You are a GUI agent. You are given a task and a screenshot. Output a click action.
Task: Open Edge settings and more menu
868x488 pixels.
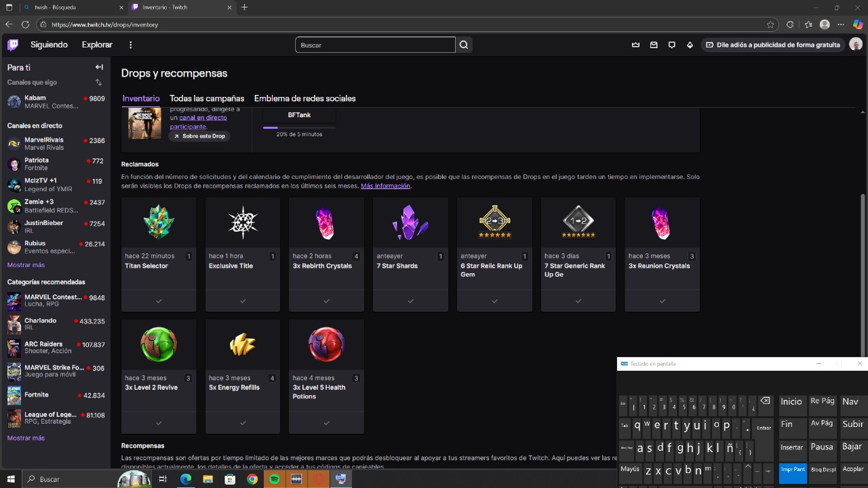tap(841, 24)
